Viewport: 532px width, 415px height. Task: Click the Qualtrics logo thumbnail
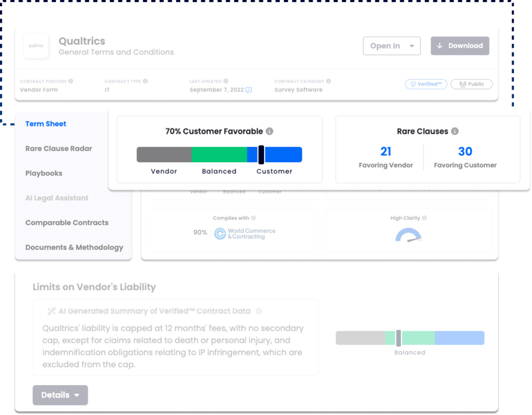pyautogui.click(x=36, y=46)
